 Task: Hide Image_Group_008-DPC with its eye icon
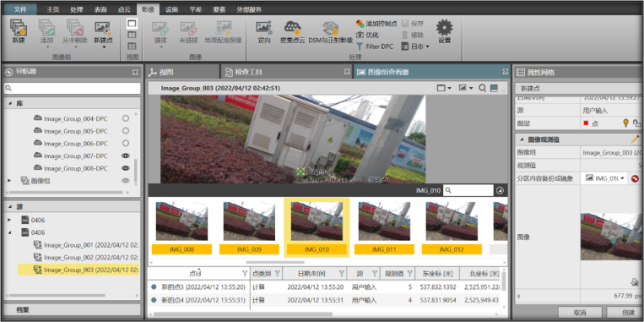pos(126,168)
